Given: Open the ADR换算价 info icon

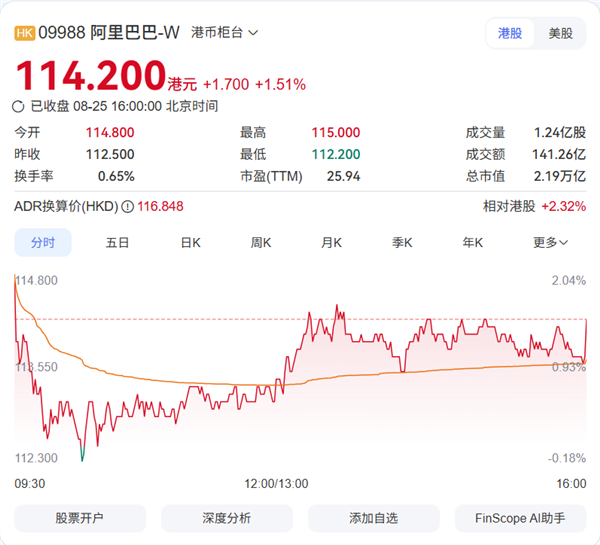Looking at the screenshot, I should tap(127, 207).
